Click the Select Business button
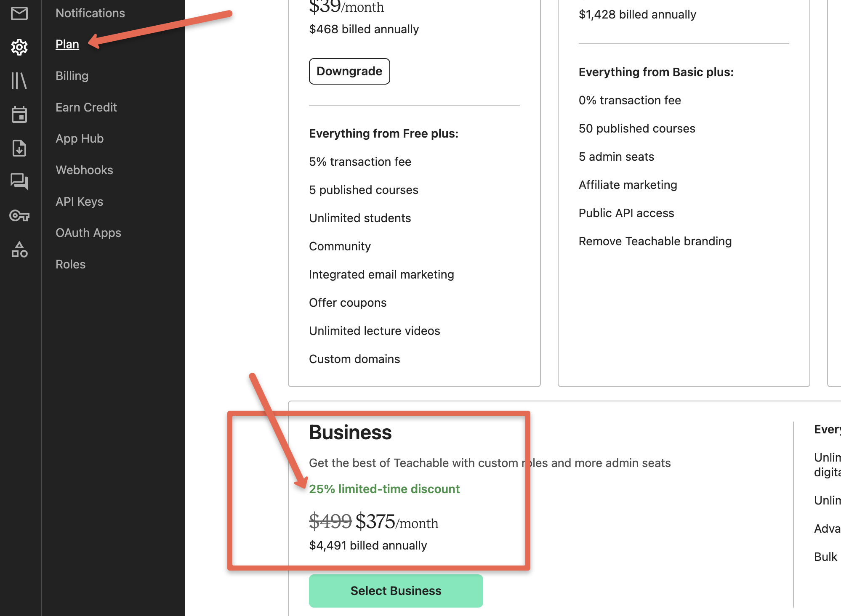Viewport: 841px width, 616px height. (396, 591)
